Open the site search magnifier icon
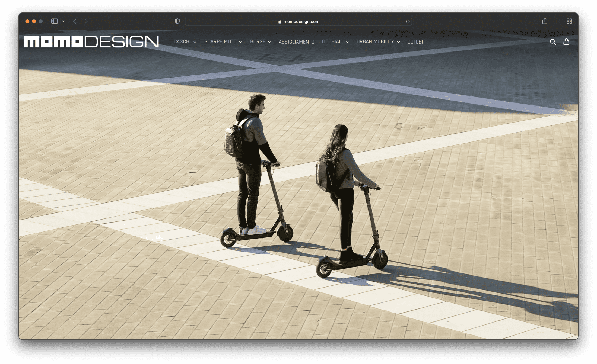 click(553, 42)
